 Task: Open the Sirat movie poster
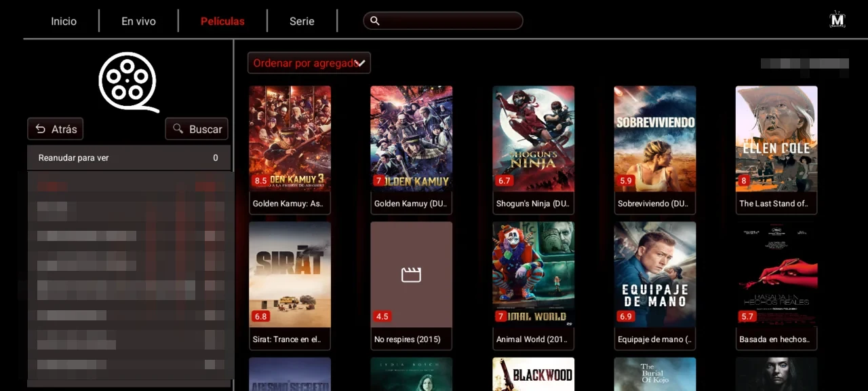(290, 274)
